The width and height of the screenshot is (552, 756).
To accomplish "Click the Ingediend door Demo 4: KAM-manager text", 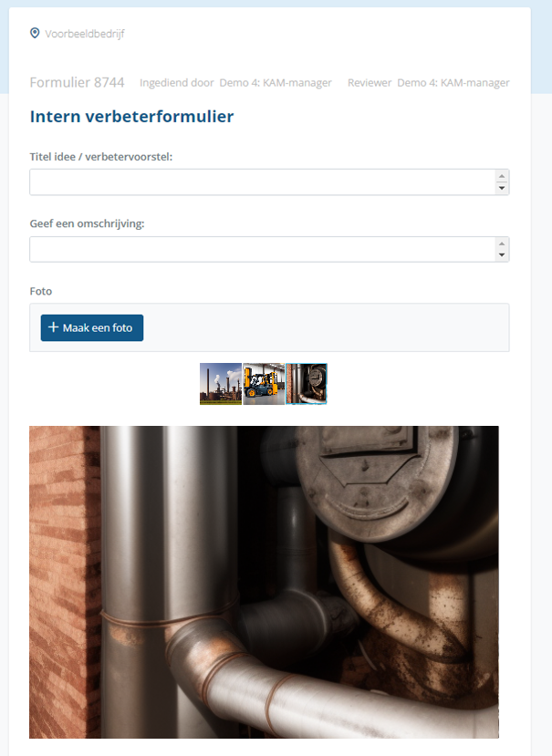I will [235, 83].
